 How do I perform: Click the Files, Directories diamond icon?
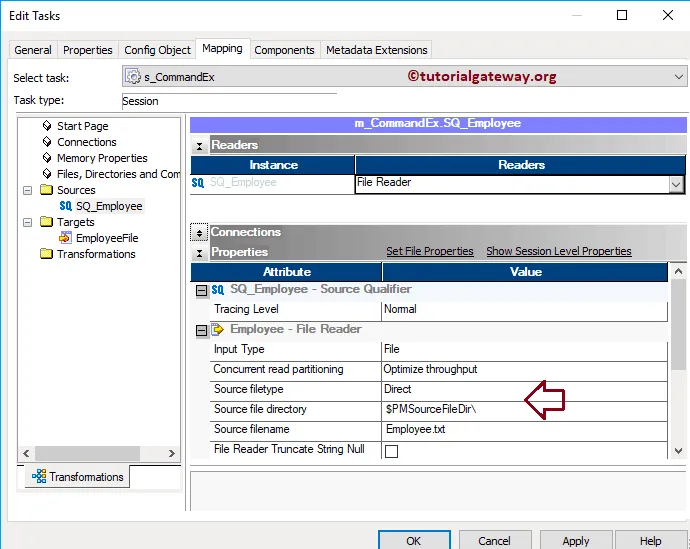pyautogui.click(x=47, y=174)
